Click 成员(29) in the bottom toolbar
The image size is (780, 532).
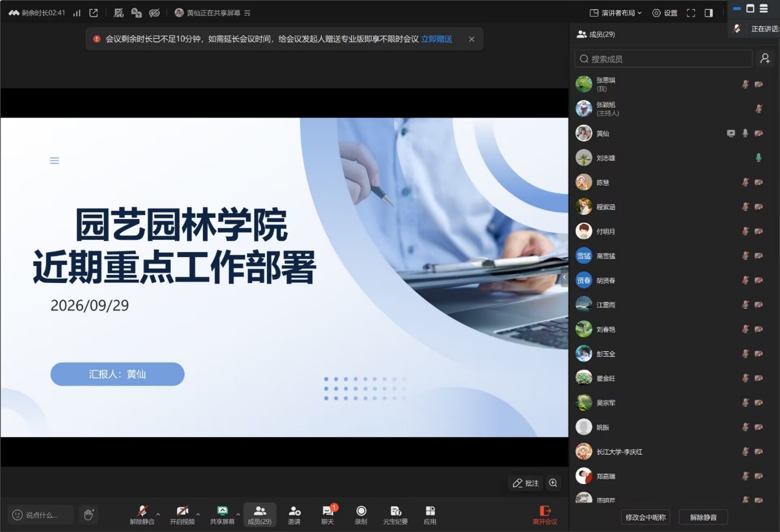click(260, 515)
